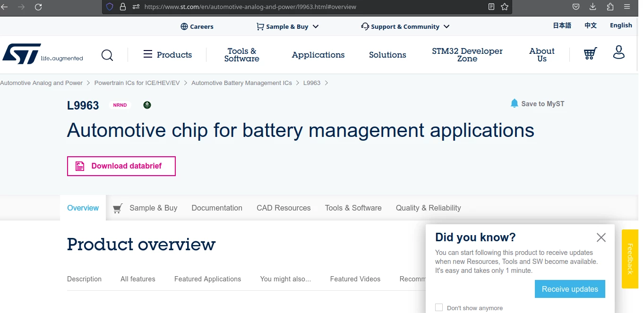Bookmark this page with the star icon
The image size is (644, 313).
(505, 7)
